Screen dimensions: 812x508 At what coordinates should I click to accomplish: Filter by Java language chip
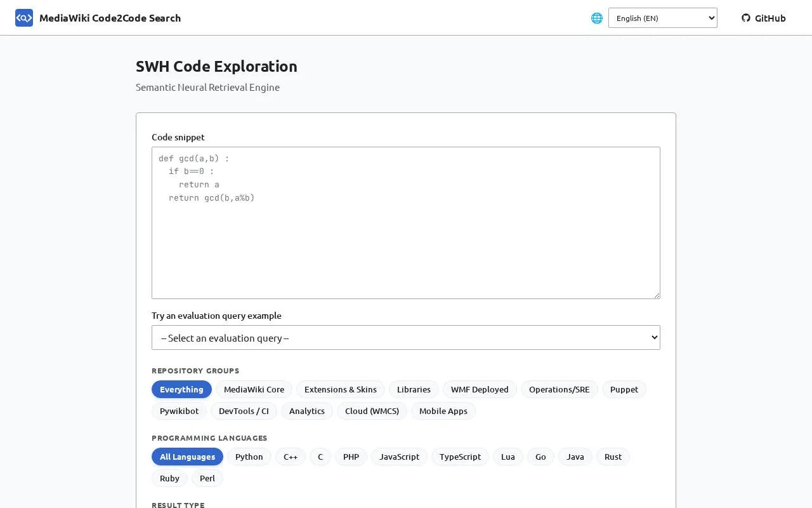pos(575,457)
